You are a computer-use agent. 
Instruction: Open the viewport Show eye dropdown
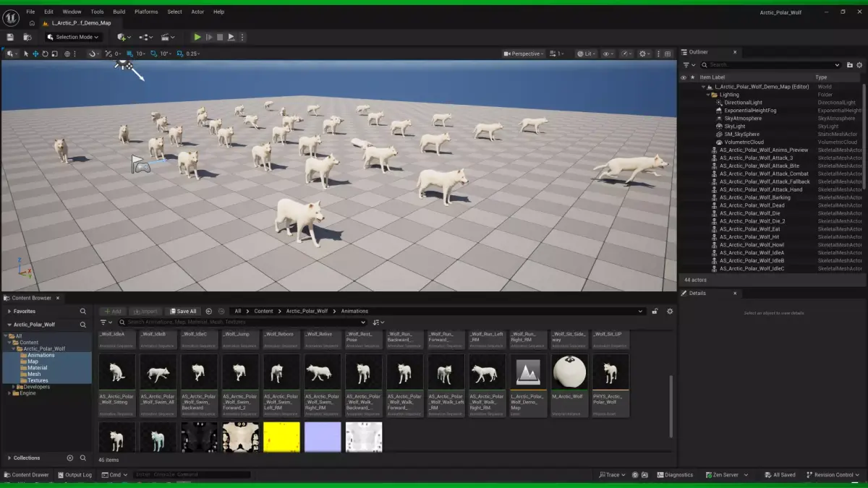(x=608, y=53)
